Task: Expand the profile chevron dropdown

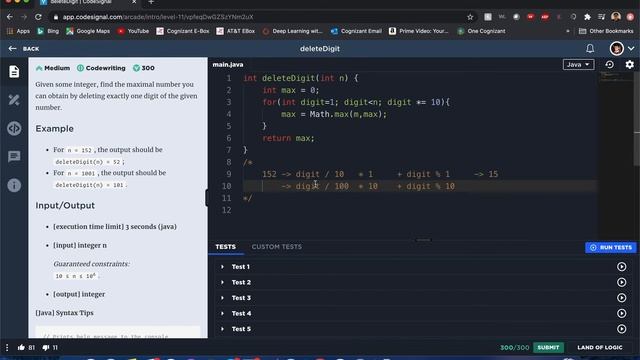Action: [631, 49]
